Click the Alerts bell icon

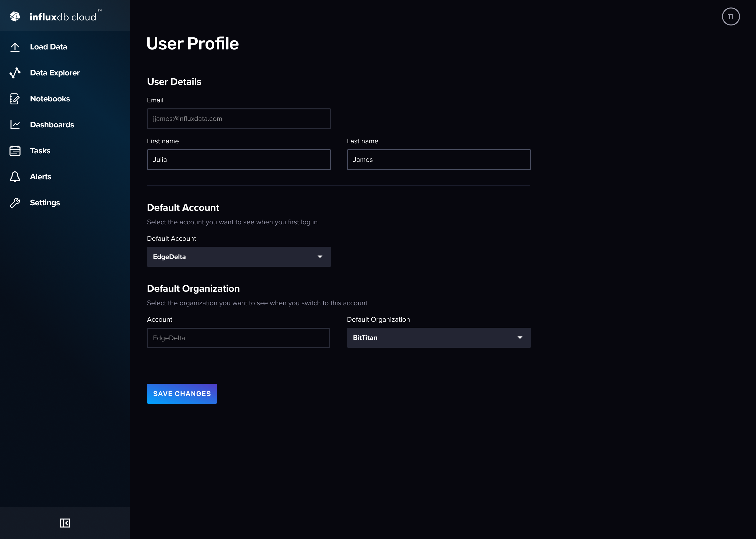click(15, 177)
